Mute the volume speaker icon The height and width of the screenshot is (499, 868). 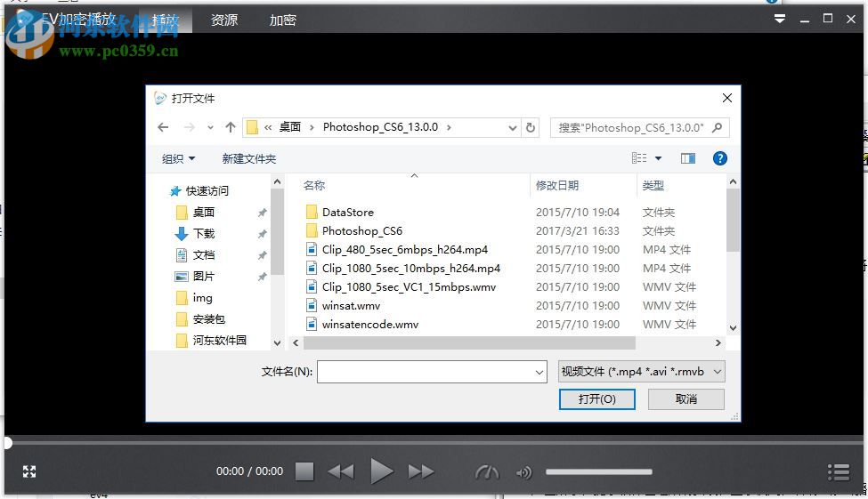click(x=523, y=472)
